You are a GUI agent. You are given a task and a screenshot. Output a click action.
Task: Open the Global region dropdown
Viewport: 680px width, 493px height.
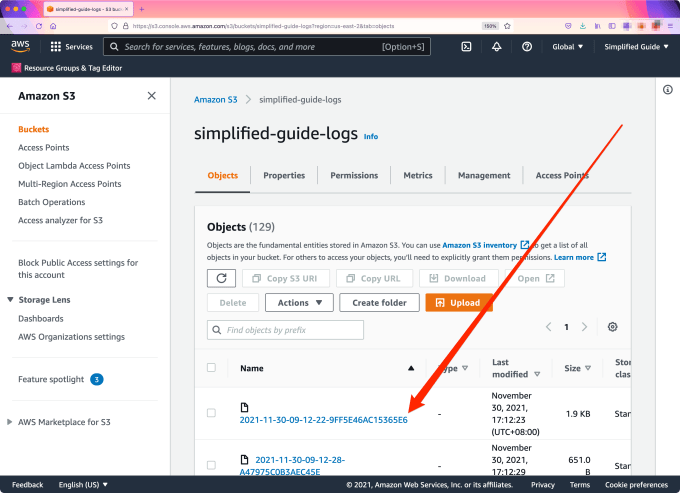(567, 47)
